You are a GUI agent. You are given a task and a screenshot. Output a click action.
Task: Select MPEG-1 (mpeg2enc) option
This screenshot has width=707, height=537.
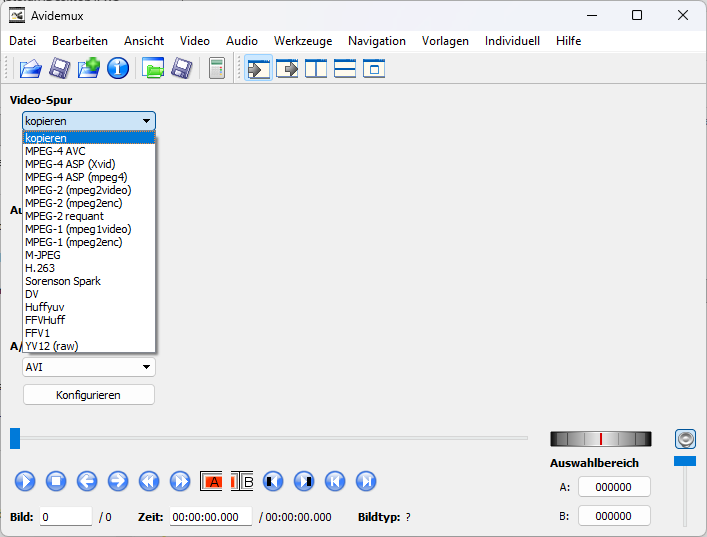click(89, 242)
